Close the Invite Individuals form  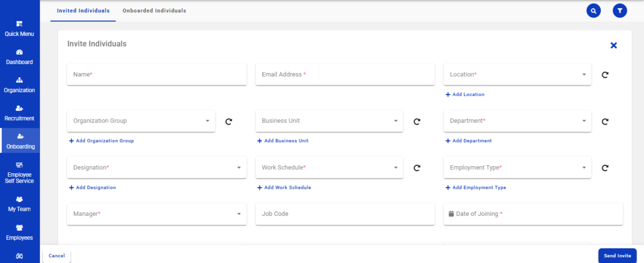(x=613, y=45)
